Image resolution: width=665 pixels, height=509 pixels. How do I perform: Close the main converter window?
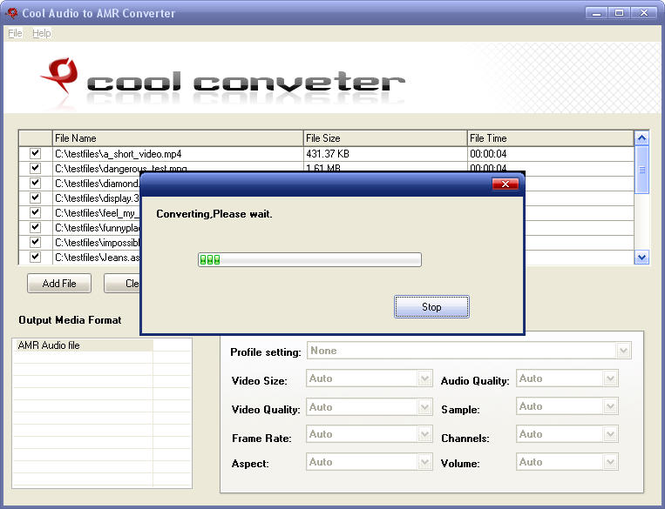point(644,13)
